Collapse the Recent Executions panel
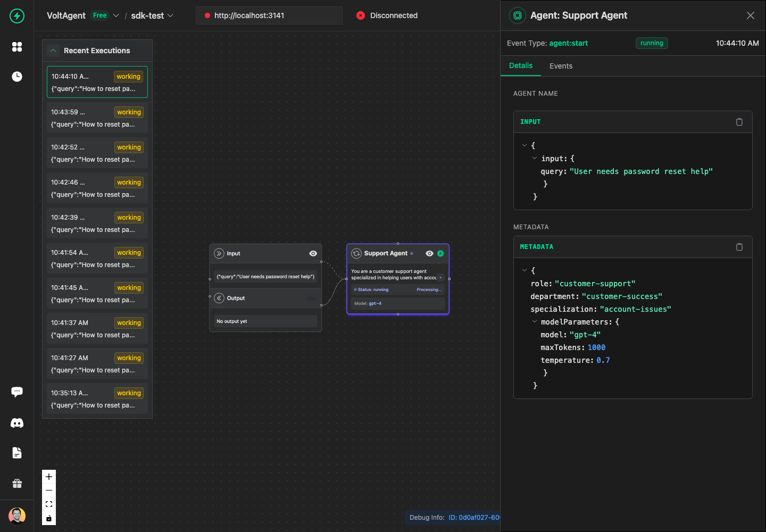This screenshot has height=532, width=766. point(53,51)
